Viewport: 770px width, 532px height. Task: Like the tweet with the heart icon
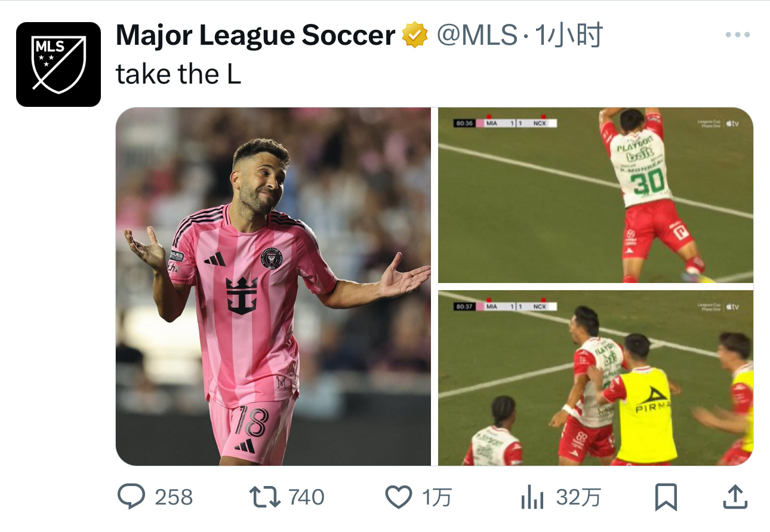click(398, 497)
